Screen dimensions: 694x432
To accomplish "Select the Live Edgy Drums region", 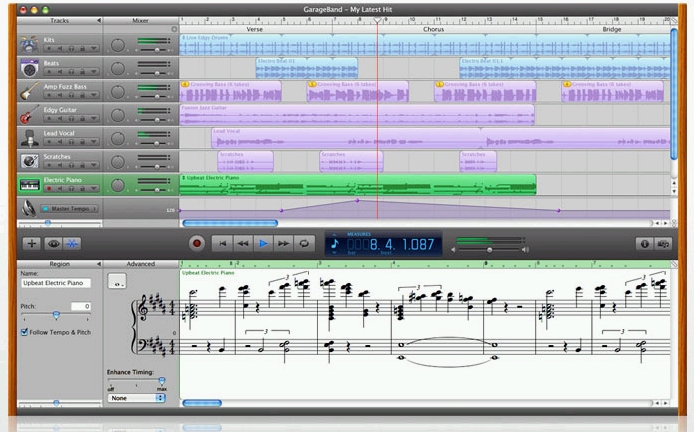I will point(425,45).
